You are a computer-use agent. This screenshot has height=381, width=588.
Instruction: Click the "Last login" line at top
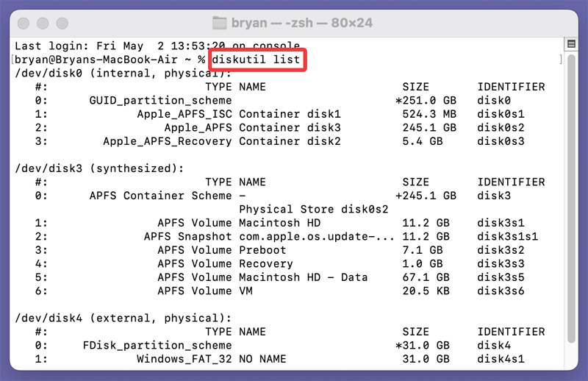[157, 46]
